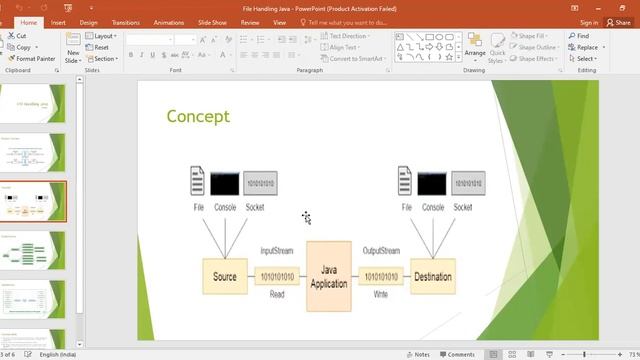Open the Text Direction dropdown
640x360 pixels.
345,36
